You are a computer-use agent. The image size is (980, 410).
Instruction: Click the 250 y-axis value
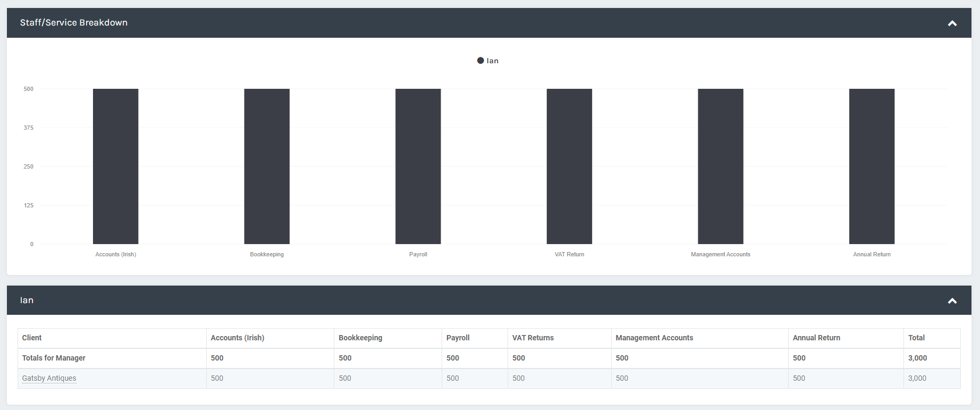(x=28, y=166)
